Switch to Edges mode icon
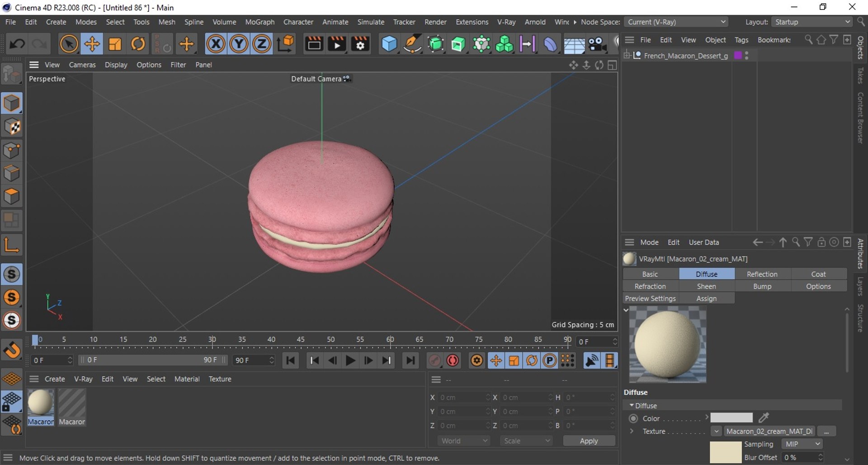 click(x=12, y=174)
